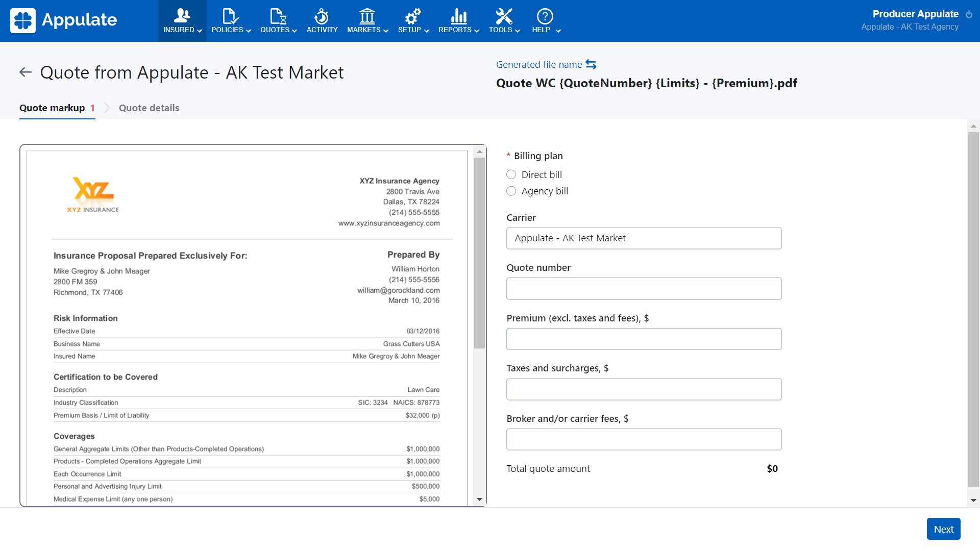The height and width of the screenshot is (551, 980).
Task: Click the Appulate logo icon
Action: 22,20
